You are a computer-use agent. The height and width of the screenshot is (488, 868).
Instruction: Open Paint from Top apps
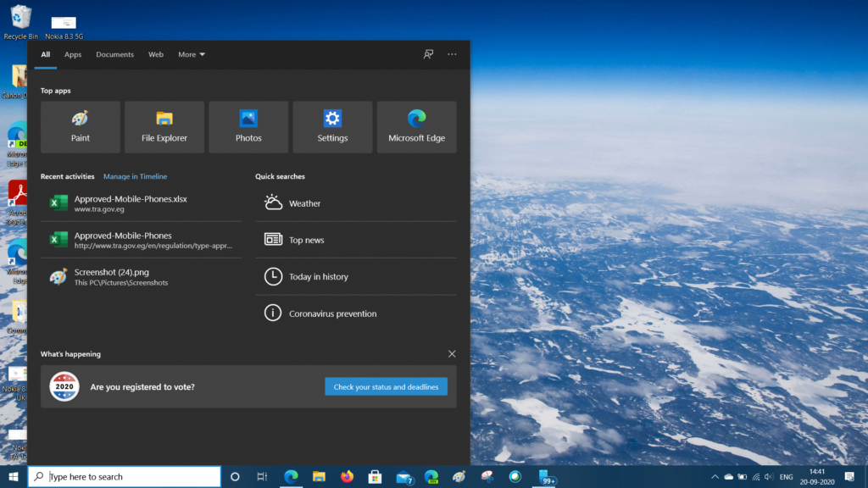tap(80, 126)
